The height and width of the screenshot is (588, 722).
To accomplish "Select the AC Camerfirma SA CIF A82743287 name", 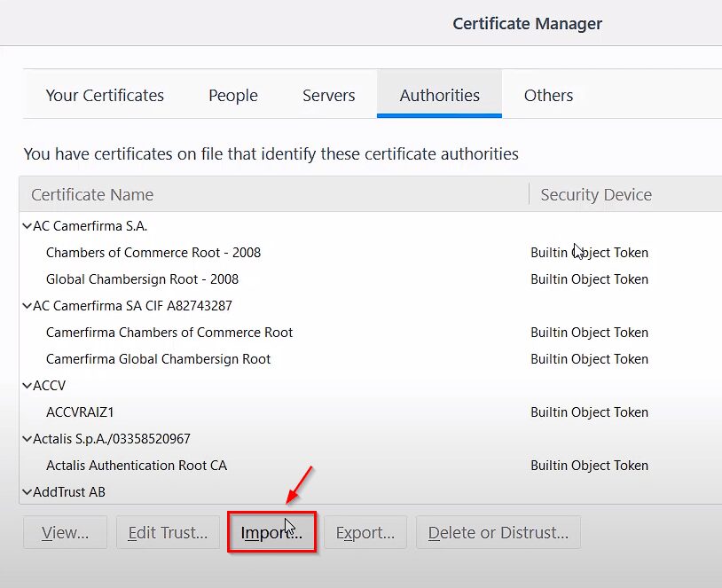I will pyautogui.click(x=133, y=306).
